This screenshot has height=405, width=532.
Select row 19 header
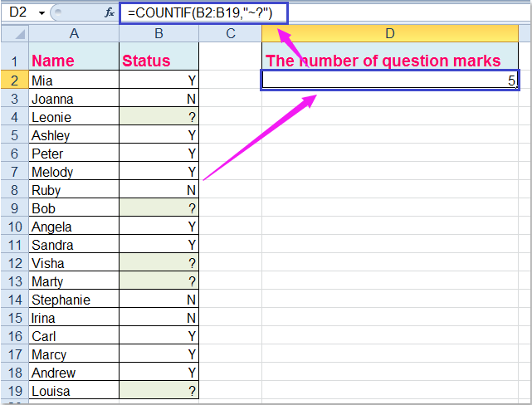click(x=14, y=391)
